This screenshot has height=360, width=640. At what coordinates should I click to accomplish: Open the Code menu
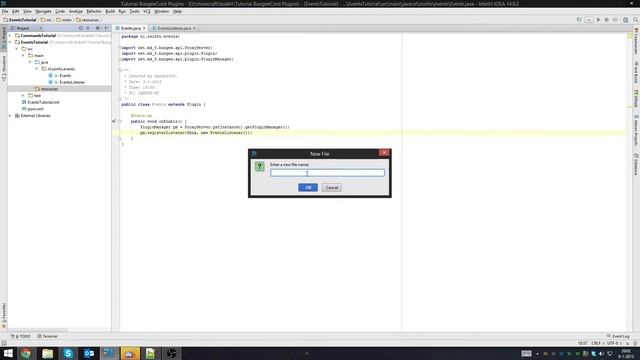[60, 11]
